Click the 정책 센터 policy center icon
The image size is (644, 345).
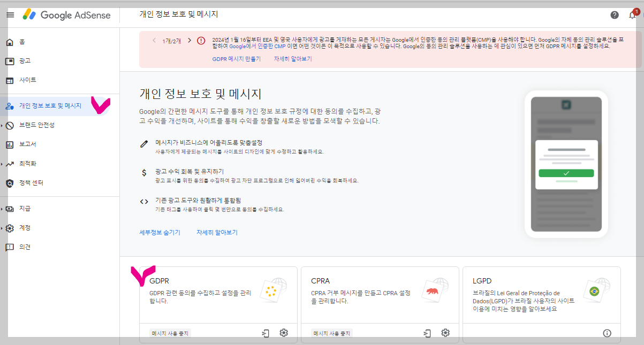(10, 182)
